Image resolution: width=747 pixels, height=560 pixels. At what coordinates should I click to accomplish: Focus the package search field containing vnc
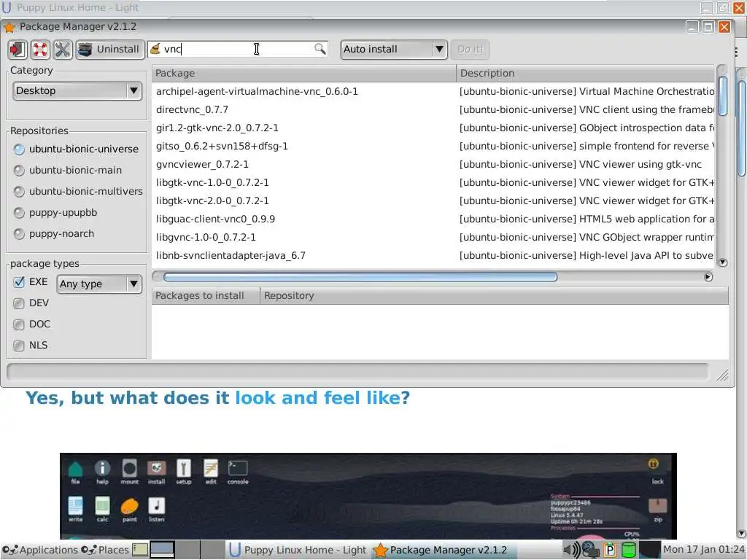pos(237,49)
